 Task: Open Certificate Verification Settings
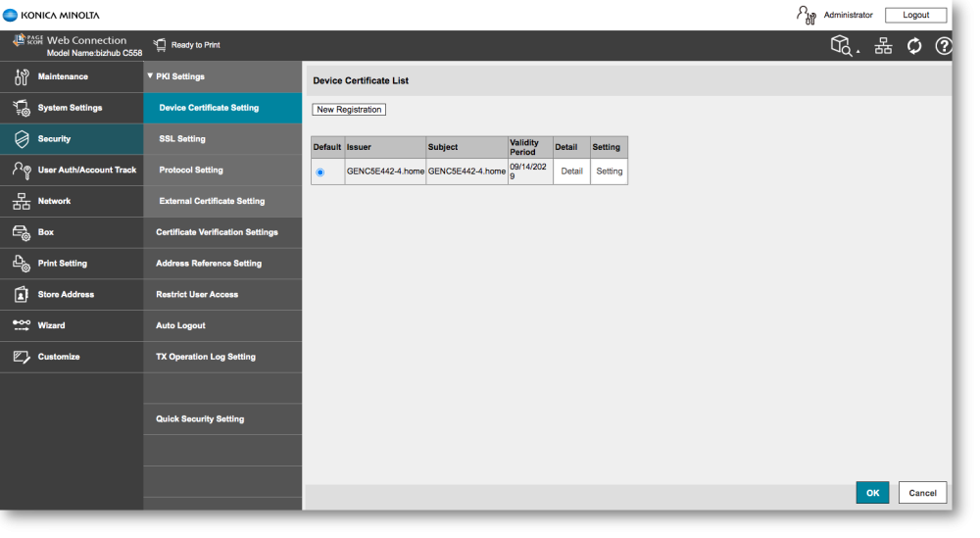222,232
